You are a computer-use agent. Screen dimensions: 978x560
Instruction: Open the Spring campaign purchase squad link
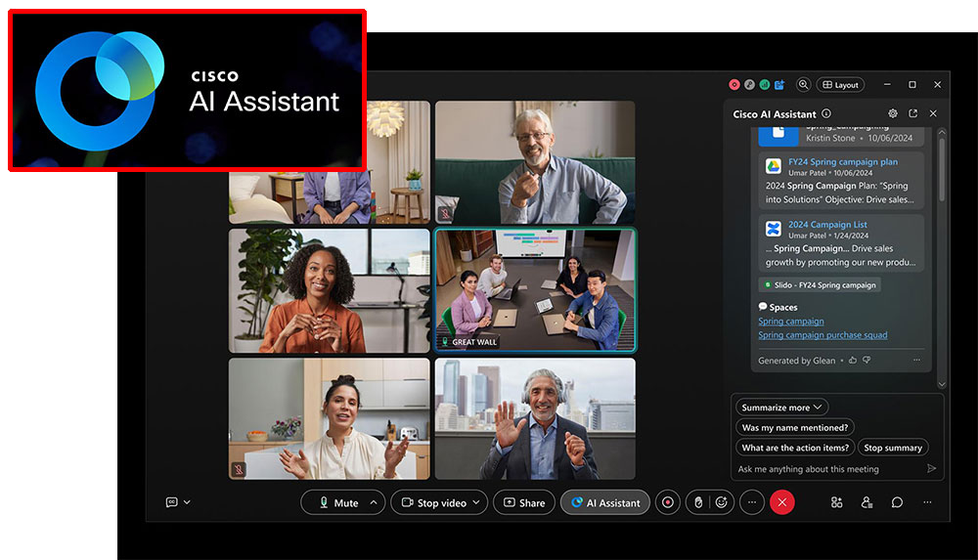tap(822, 335)
